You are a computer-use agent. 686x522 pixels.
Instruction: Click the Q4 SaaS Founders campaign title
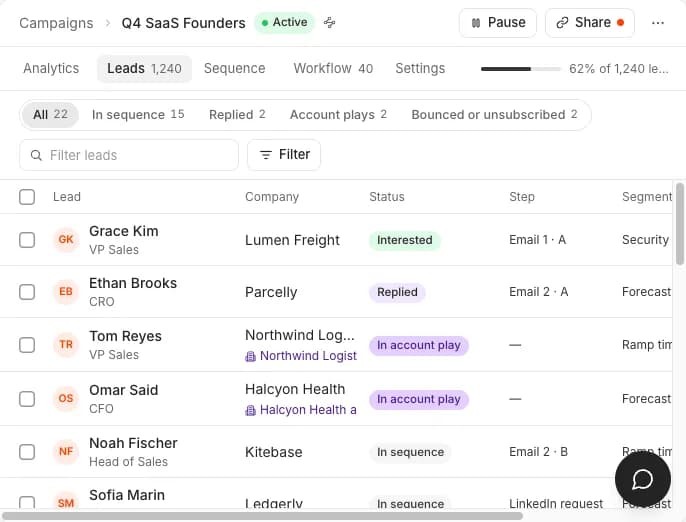pos(183,23)
